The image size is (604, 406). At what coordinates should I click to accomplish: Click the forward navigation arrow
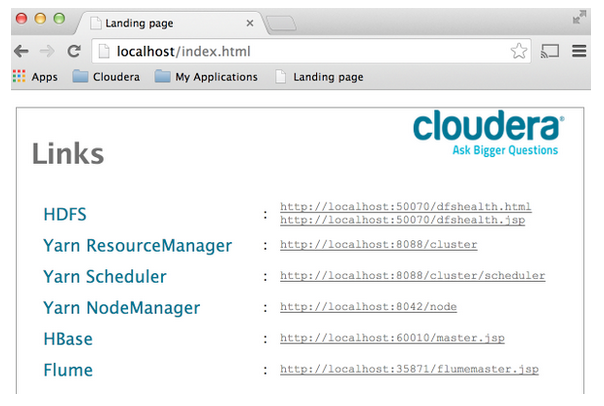pos(47,50)
